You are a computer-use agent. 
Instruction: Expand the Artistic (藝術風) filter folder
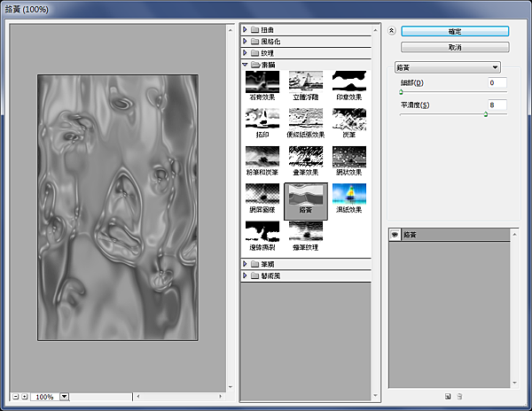pyautogui.click(x=245, y=275)
